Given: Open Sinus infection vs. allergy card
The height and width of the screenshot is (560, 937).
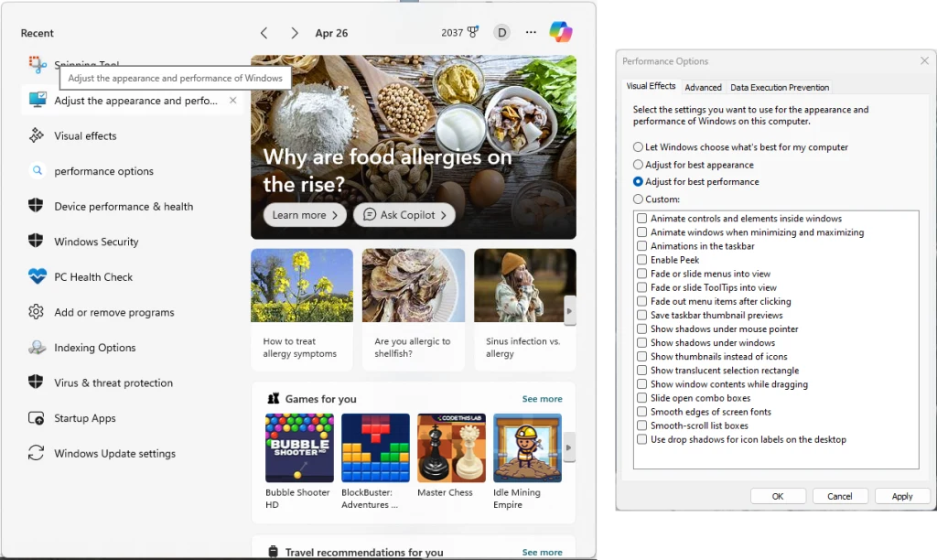Looking at the screenshot, I should [524, 309].
